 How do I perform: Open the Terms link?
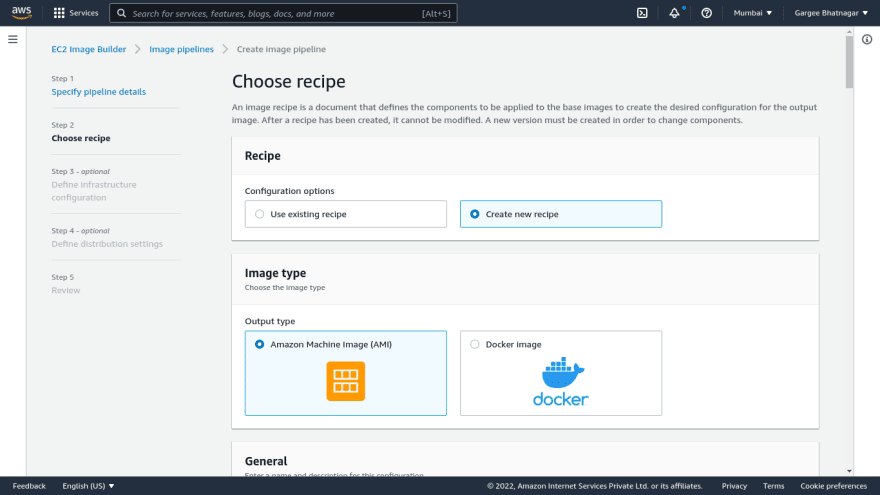[x=773, y=486]
